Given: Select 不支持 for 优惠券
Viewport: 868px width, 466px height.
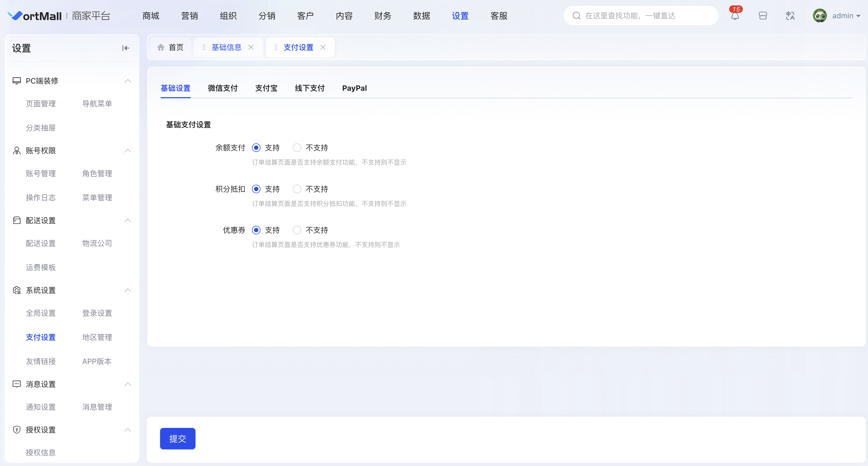Looking at the screenshot, I should tap(297, 230).
